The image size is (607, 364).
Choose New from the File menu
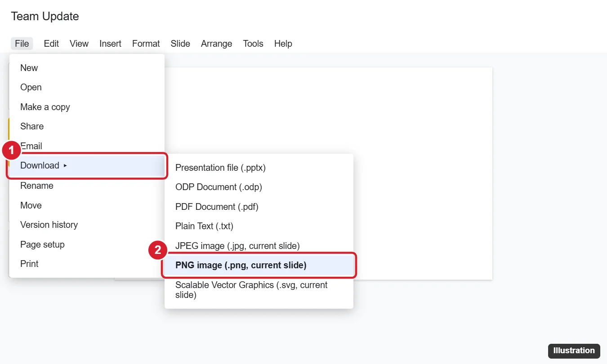87,68
